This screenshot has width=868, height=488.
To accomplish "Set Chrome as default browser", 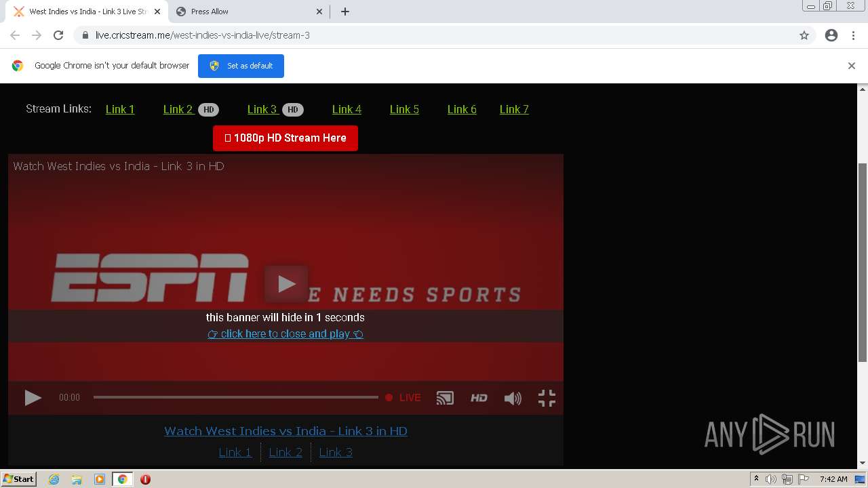I will click(x=241, y=66).
